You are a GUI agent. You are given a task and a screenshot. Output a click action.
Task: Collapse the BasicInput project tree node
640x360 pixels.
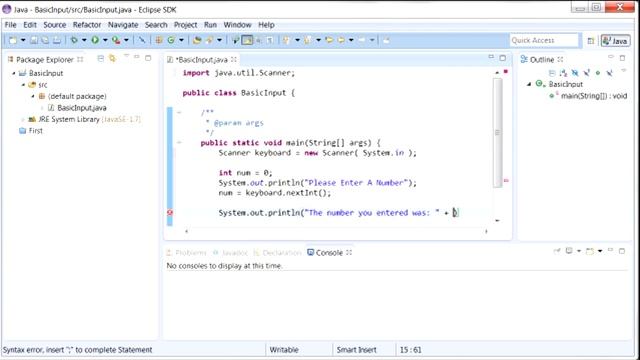click(13, 73)
